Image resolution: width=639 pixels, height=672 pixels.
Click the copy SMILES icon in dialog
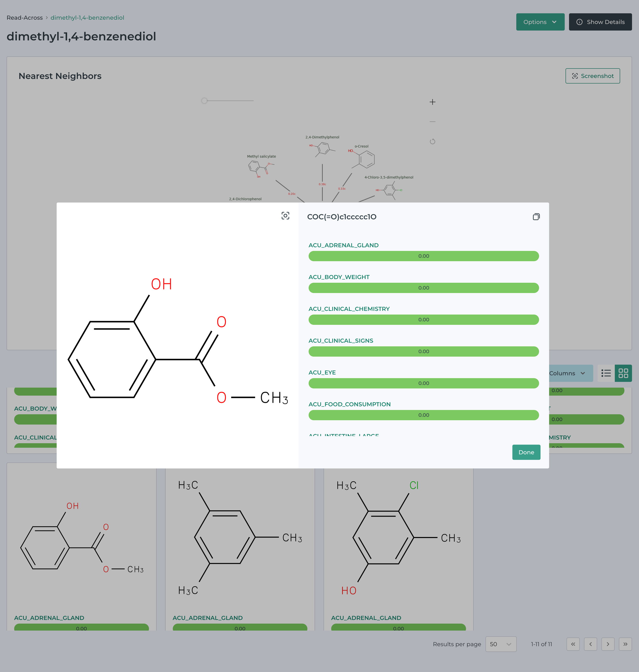(x=536, y=217)
